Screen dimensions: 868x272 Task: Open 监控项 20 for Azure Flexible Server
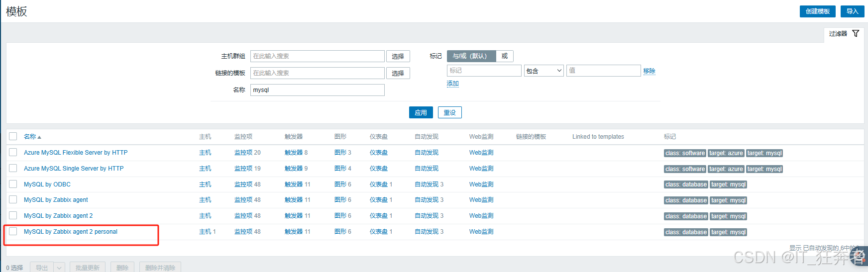coord(243,153)
